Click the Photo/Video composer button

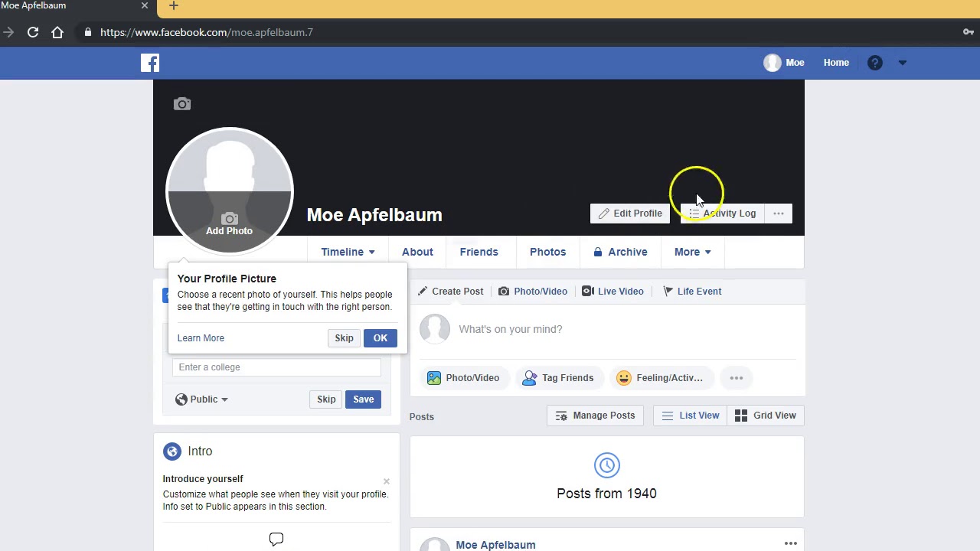pos(463,378)
